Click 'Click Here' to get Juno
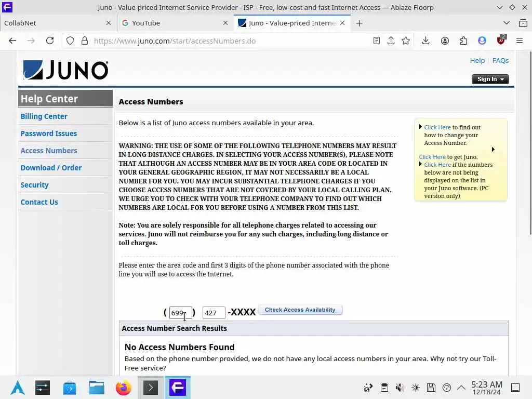Viewport: 532px width, 399px height. (432, 157)
